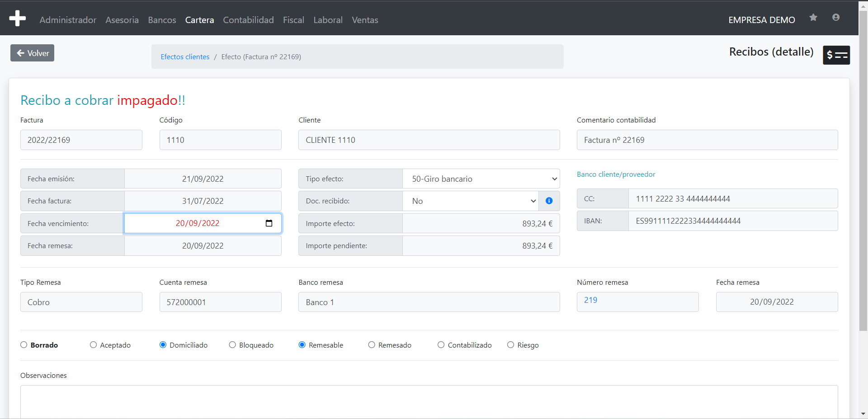Select the Bloqueado radio button
The image size is (868, 419).
(x=232, y=345)
